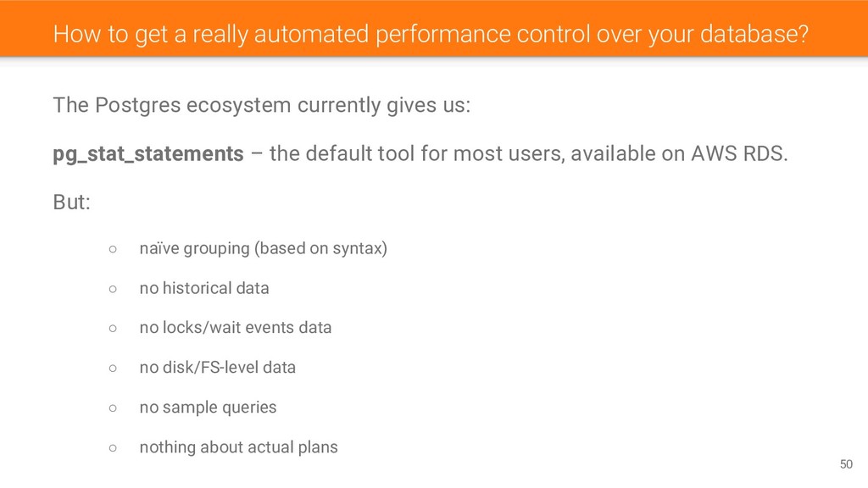Click bullet circle beside nothing about actual plans
The image size is (868, 488).
pos(113,447)
